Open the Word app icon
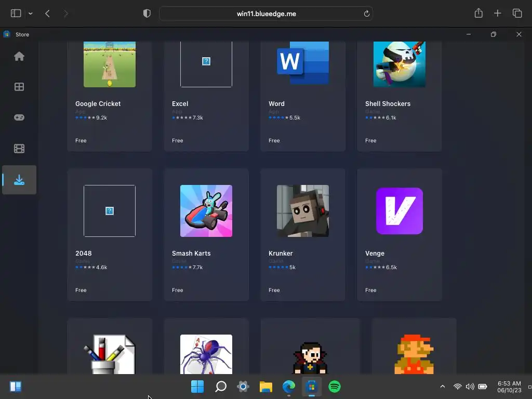Screen dimensions: 532x399 [303, 63]
